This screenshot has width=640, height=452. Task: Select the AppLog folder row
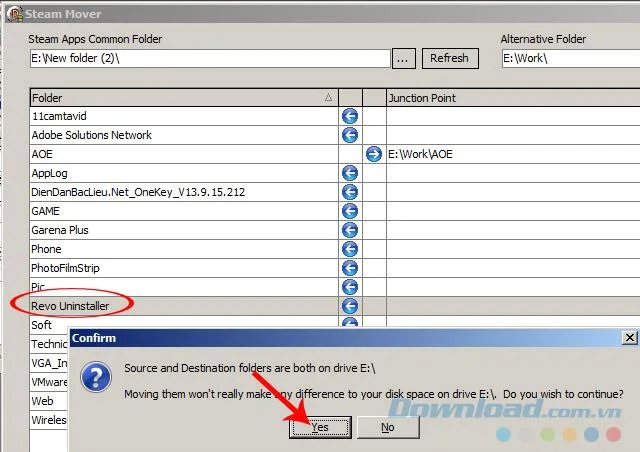184,173
